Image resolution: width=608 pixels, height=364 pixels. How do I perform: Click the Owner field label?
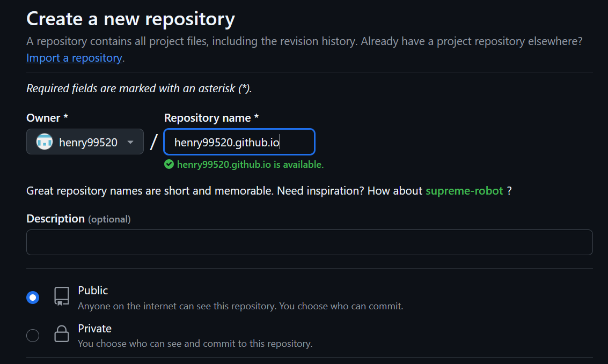point(47,118)
